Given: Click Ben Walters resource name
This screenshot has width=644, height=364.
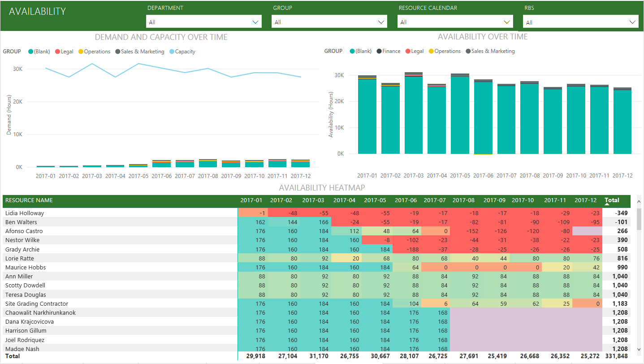Looking at the screenshot, I should tap(21, 222).
